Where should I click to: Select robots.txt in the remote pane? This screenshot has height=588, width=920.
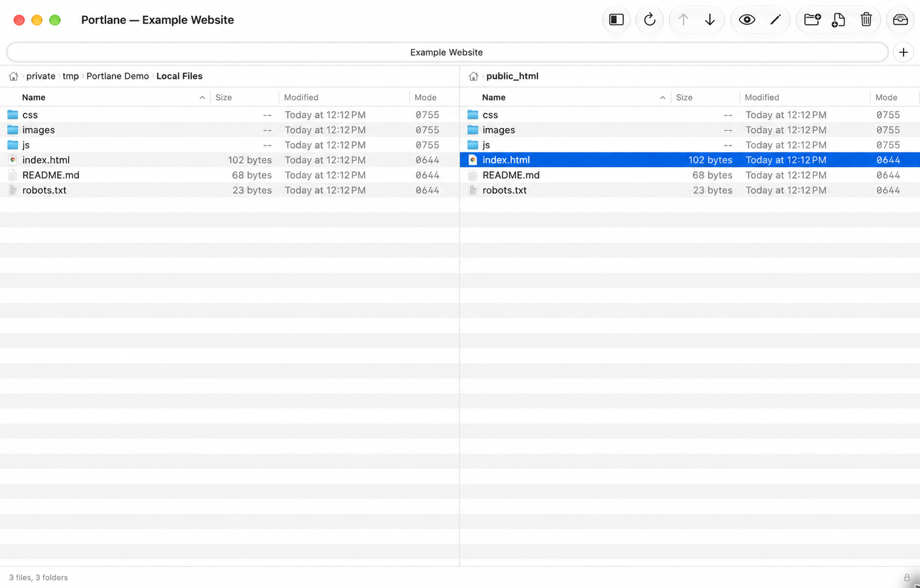pos(690,190)
